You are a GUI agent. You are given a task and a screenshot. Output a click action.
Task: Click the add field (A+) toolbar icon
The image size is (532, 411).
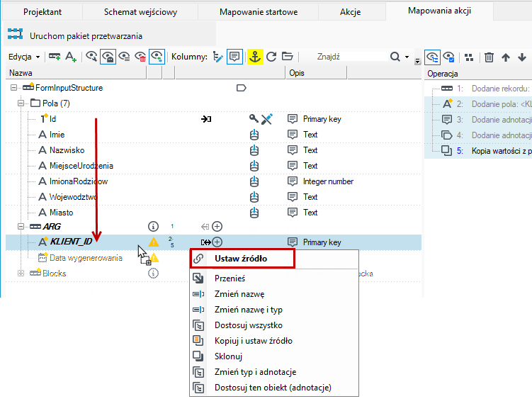pos(71,57)
